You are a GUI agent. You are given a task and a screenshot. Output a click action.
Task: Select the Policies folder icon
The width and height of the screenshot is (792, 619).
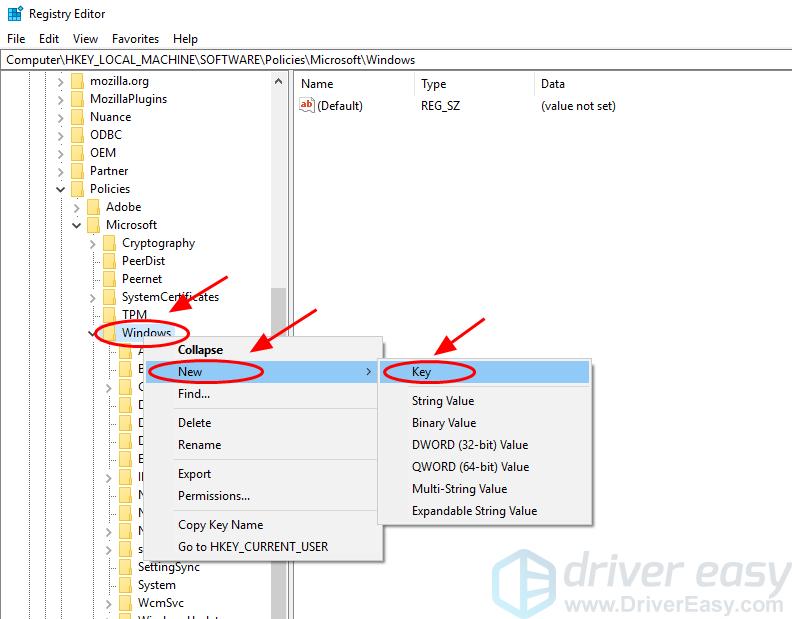(x=77, y=189)
